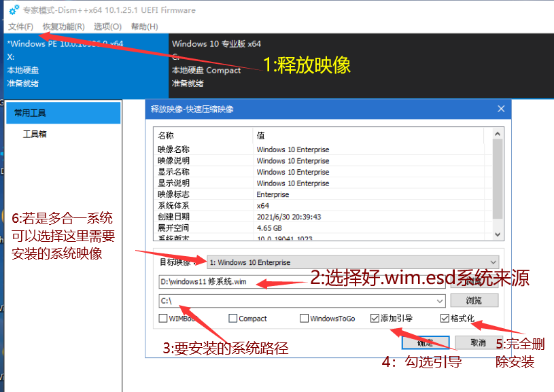Image resolution: width=554 pixels, height=392 pixels.
Task: Select the 映像名称 row label
Action: [173, 149]
